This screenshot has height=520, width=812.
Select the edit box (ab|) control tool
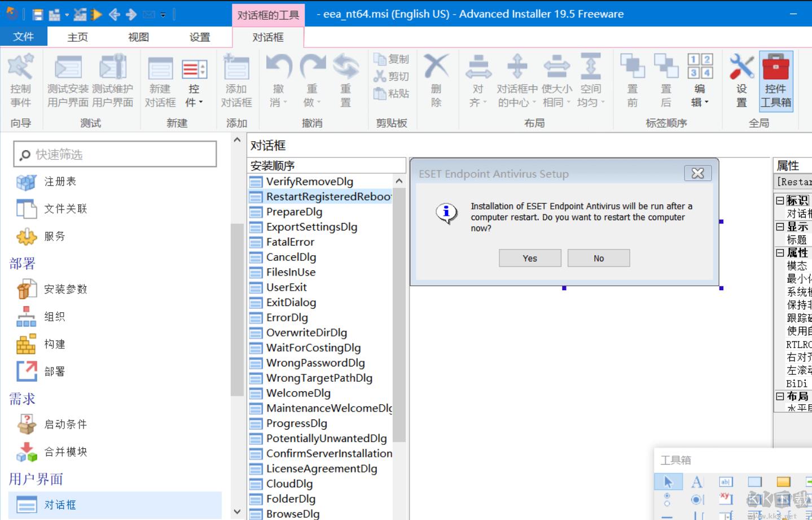(726, 482)
